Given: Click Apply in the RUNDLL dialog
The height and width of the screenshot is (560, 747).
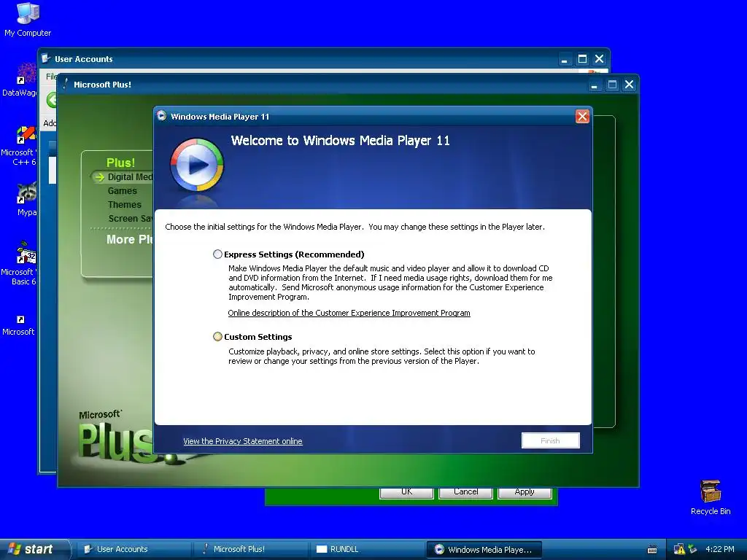Looking at the screenshot, I should tap(525, 492).
